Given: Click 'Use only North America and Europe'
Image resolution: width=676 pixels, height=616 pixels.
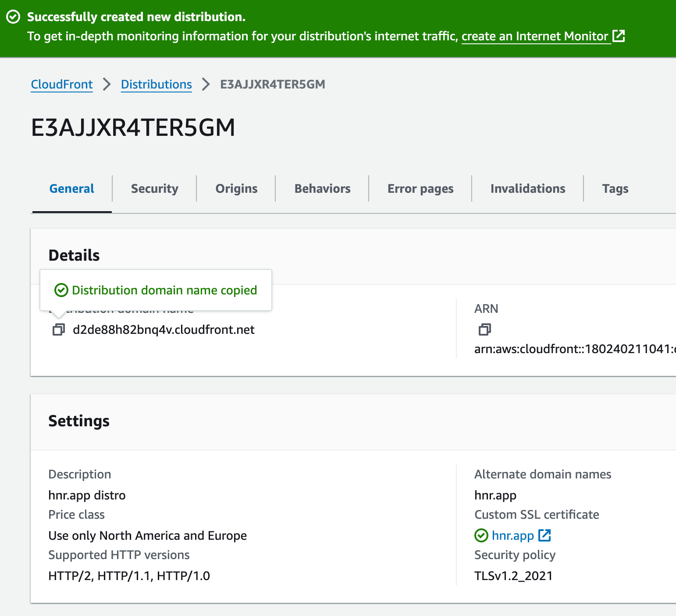Looking at the screenshot, I should click(x=147, y=535).
